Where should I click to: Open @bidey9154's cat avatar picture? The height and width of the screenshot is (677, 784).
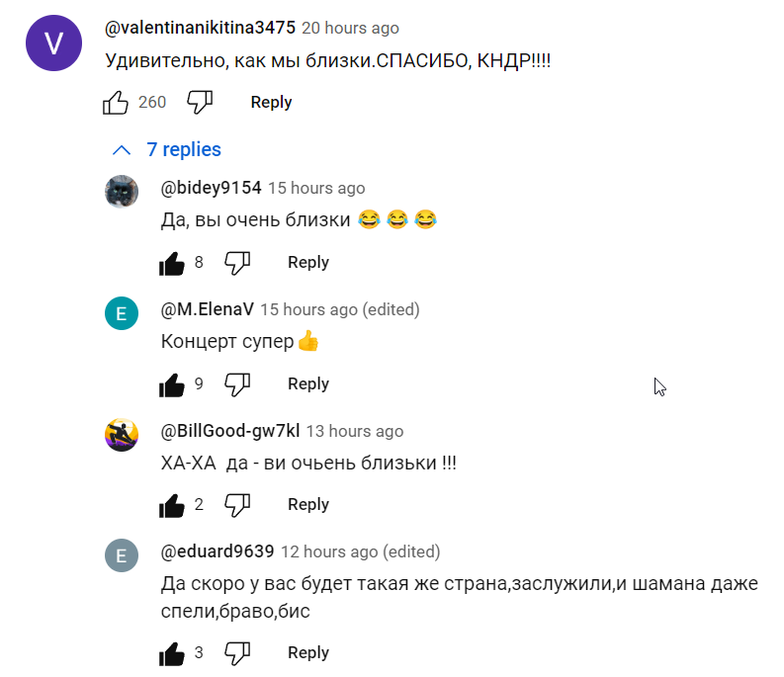click(x=122, y=191)
